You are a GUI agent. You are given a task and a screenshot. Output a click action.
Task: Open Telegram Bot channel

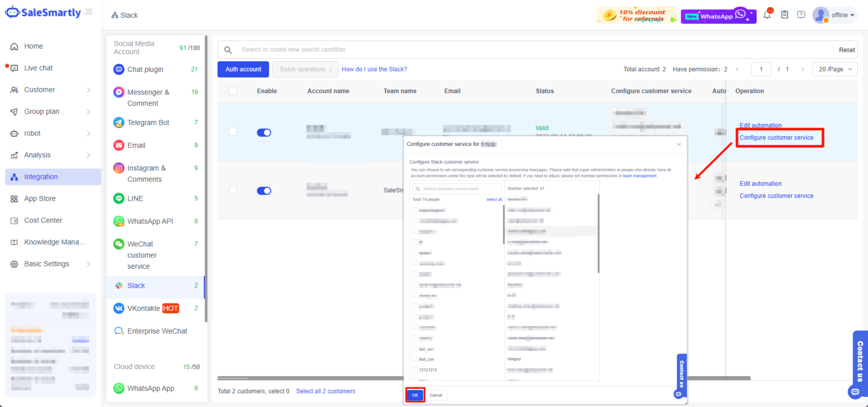click(x=148, y=122)
